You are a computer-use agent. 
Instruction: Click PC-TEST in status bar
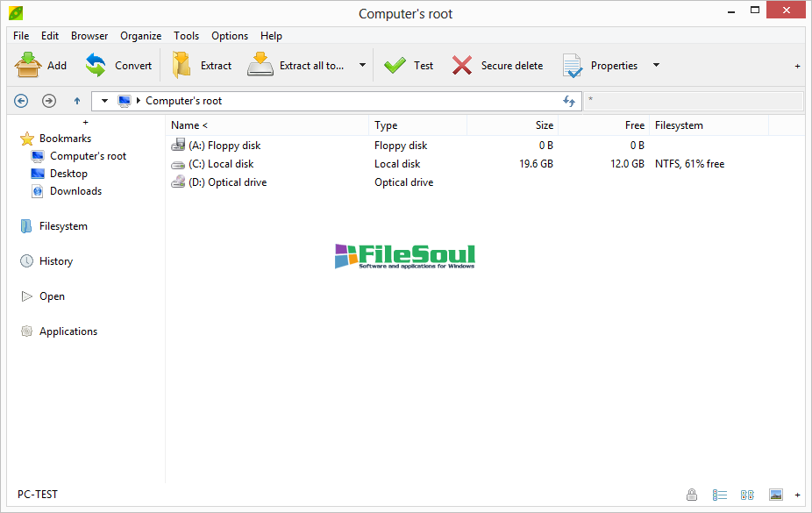(38, 495)
